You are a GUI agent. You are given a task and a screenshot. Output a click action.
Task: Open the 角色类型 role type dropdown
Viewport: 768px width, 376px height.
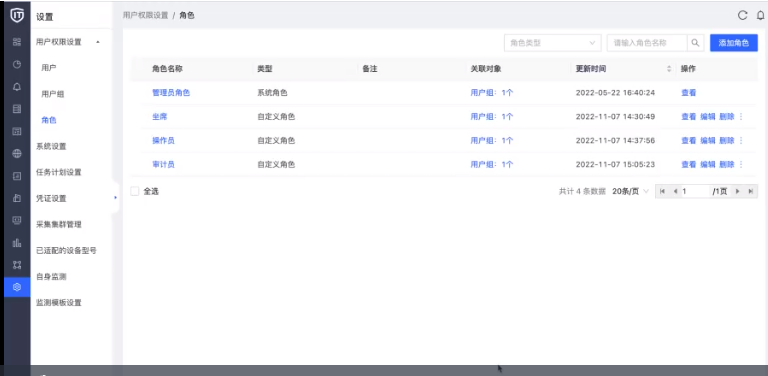tap(552, 43)
